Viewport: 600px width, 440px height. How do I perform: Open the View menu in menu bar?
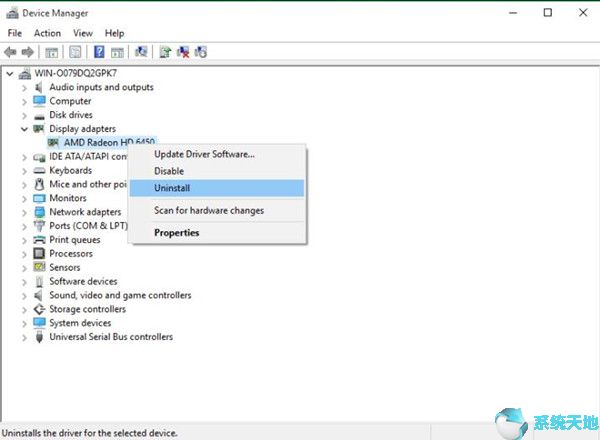[x=82, y=33]
